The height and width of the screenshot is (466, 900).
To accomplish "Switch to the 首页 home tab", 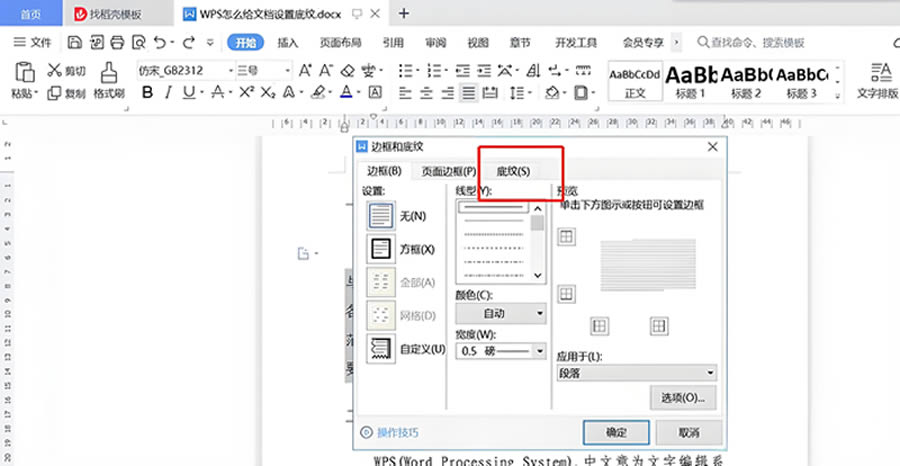I will (x=31, y=14).
